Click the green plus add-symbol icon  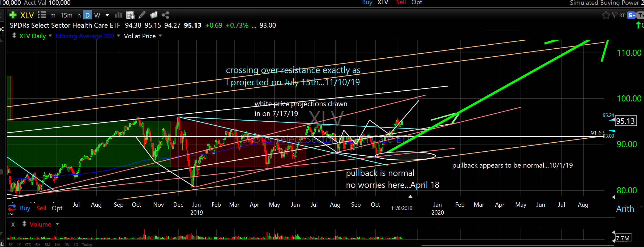tap(13, 15)
